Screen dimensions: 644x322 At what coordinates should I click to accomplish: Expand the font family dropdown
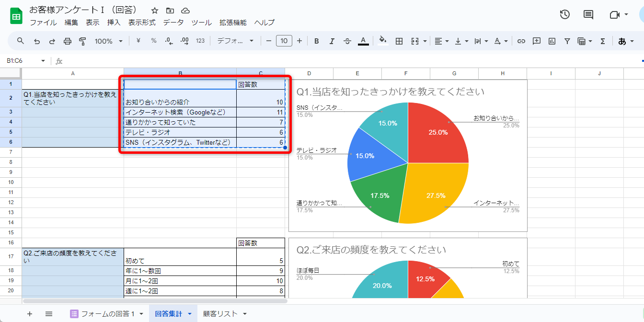point(235,41)
